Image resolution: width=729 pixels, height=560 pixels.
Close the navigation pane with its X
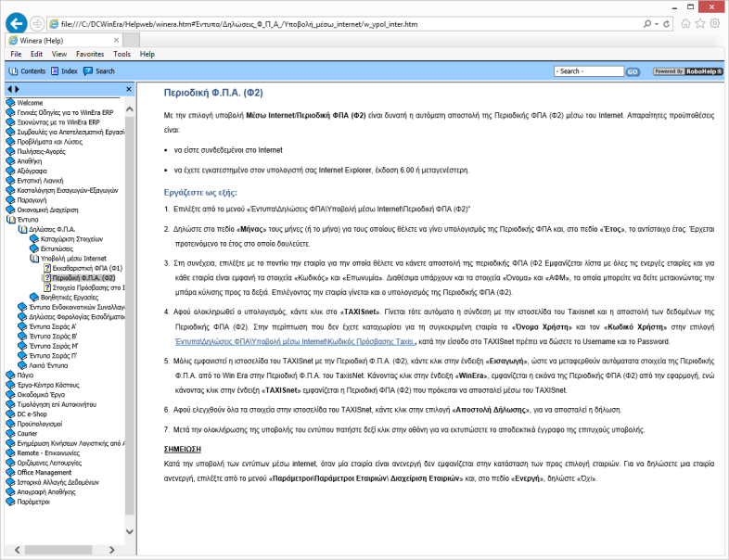point(129,89)
